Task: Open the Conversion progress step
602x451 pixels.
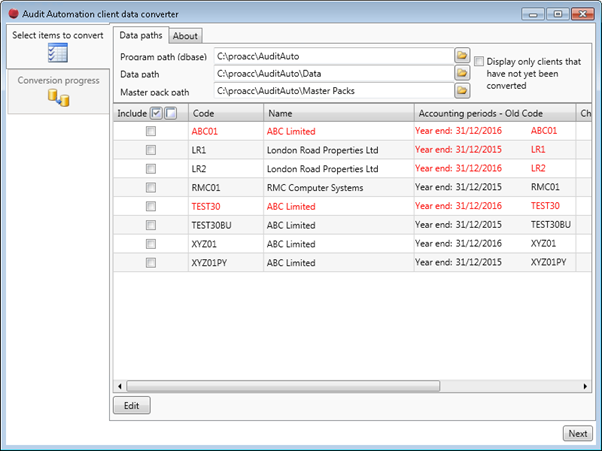Action: (x=58, y=91)
